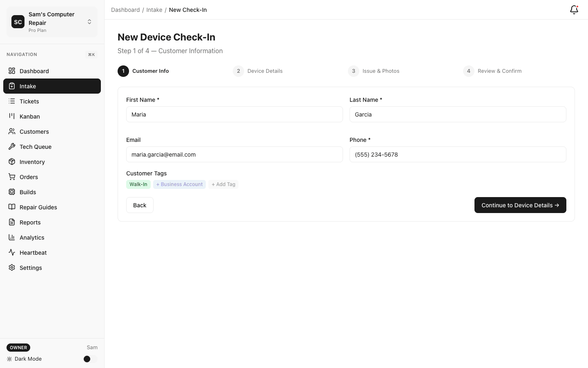
Task: Click the notification bell icon
Action: pyautogui.click(x=574, y=9)
